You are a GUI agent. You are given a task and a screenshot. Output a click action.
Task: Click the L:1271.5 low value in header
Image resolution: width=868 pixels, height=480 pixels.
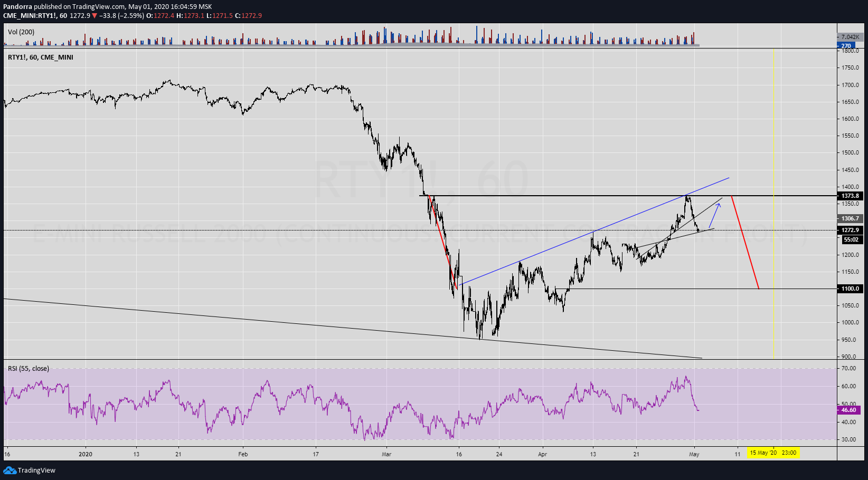pos(220,15)
